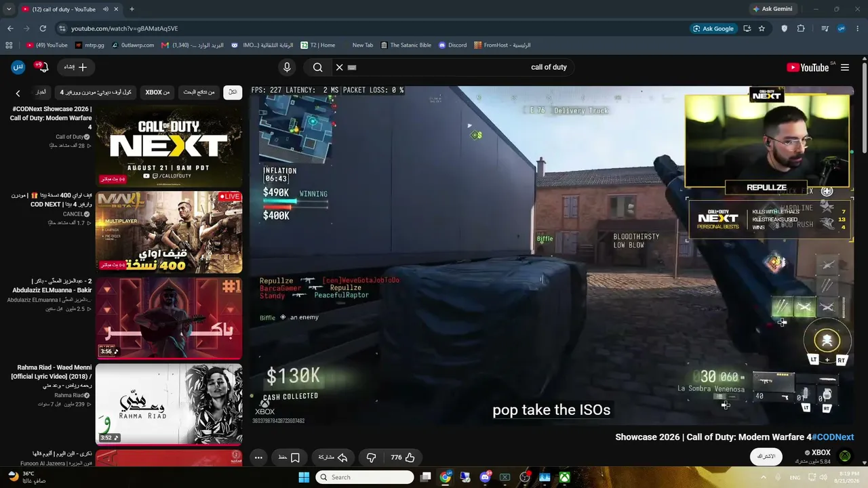The width and height of the screenshot is (868, 488).
Task: Open the XBOX channel avatar
Action: click(x=845, y=456)
